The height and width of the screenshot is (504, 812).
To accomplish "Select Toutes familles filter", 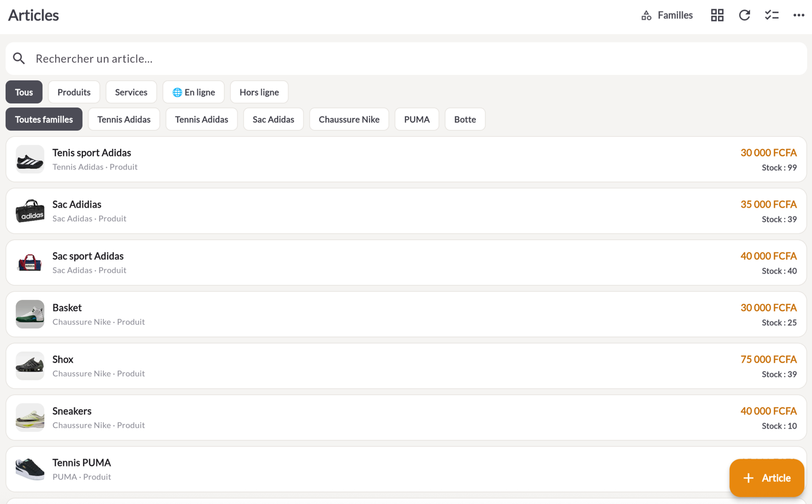I will coord(44,119).
